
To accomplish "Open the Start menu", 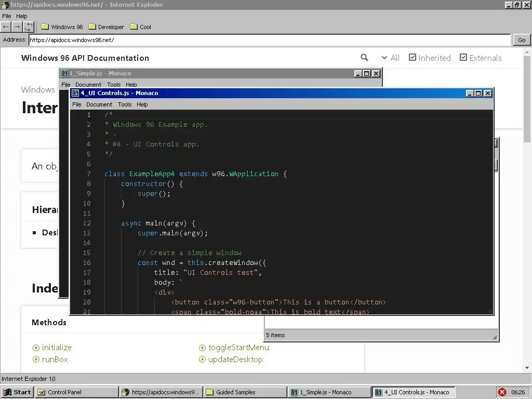I will point(17,392).
